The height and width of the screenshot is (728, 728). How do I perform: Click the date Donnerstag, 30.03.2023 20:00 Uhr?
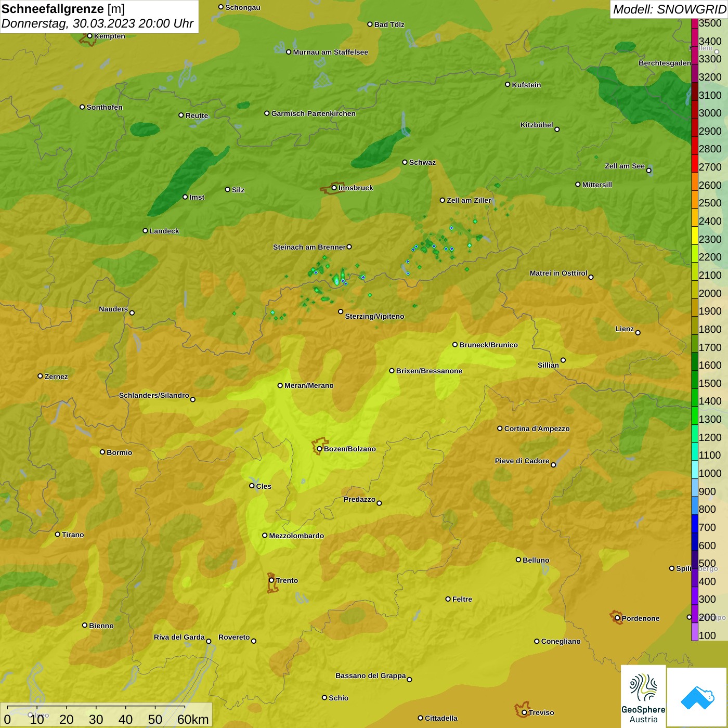tap(97, 23)
